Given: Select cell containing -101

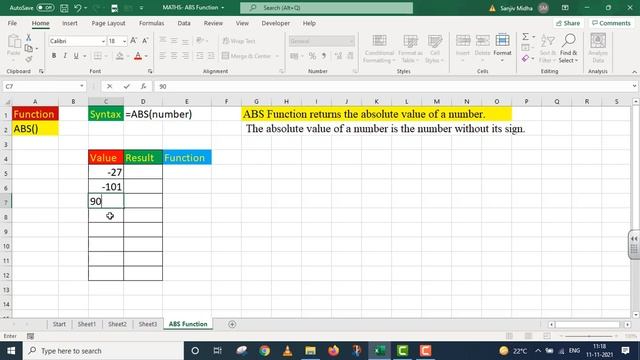Looking at the screenshot, I should (106, 187).
